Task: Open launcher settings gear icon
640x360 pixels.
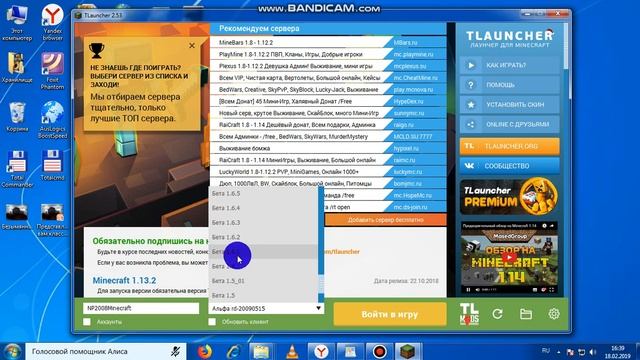Action: point(554,314)
